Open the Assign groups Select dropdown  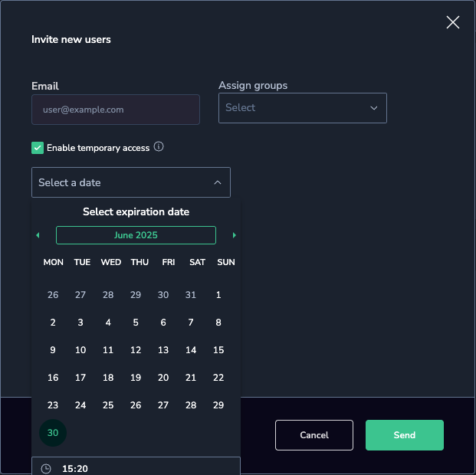point(302,108)
